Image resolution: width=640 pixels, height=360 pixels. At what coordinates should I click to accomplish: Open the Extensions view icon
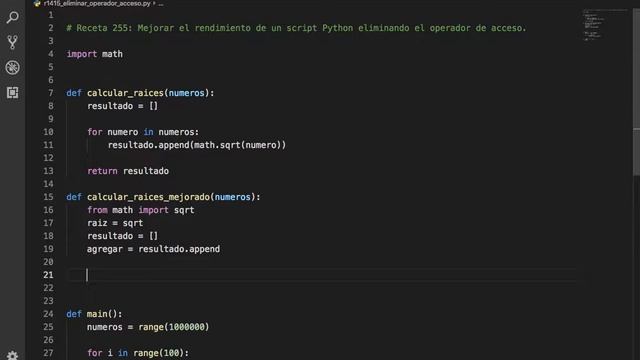[13, 93]
